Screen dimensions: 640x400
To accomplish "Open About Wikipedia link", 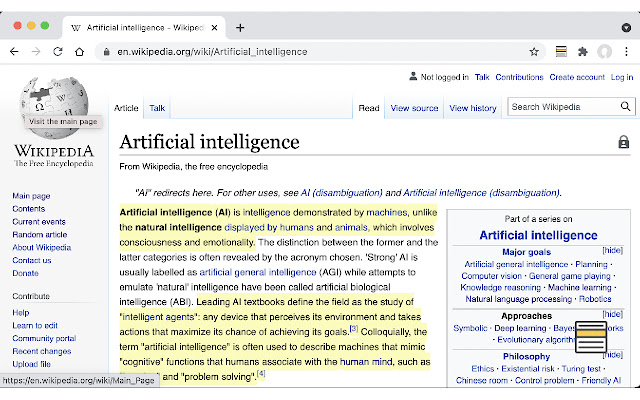I will (x=42, y=247).
